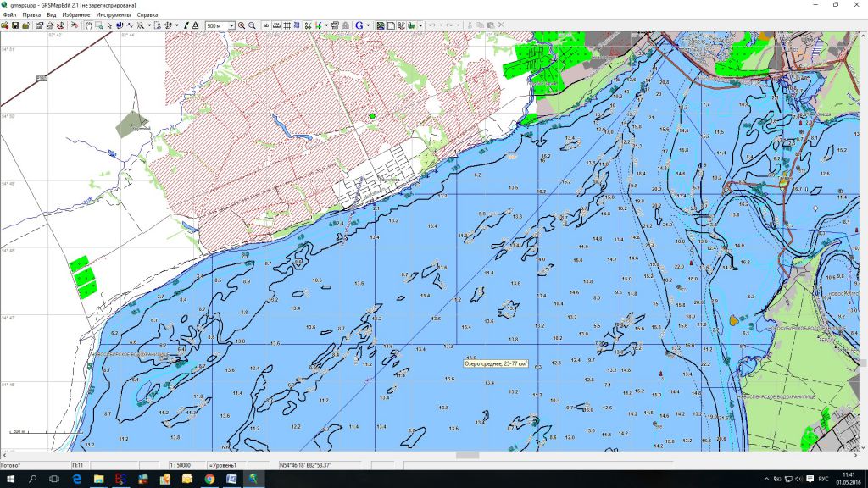This screenshot has width=868, height=488.
Task: Expand the arrow beside the anchor tool
Action: [176, 25]
